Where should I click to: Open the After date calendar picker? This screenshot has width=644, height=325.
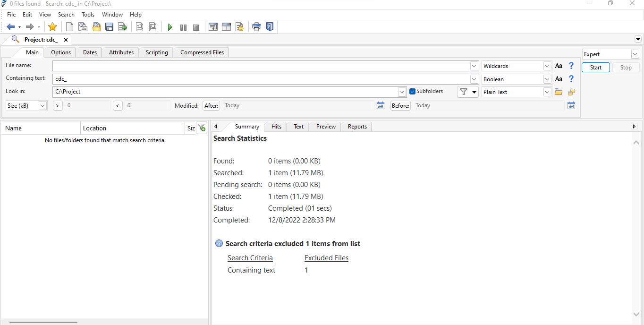click(381, 105)
